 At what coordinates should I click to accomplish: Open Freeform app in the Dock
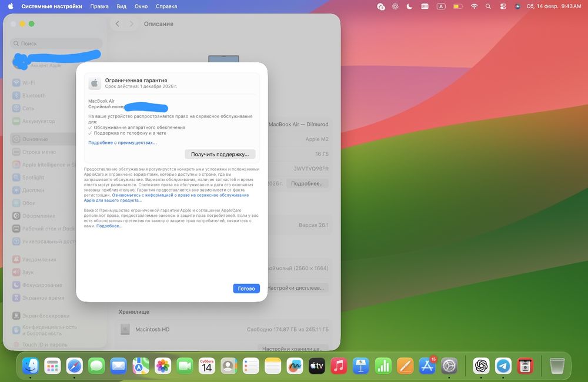tap(295, 366)
